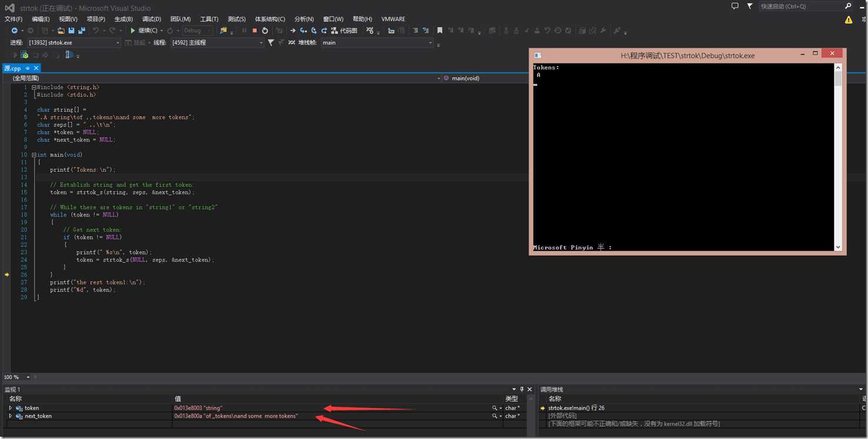Click the feedback flag icon
This screenshot has width=868, height=439.
(751, 6)
